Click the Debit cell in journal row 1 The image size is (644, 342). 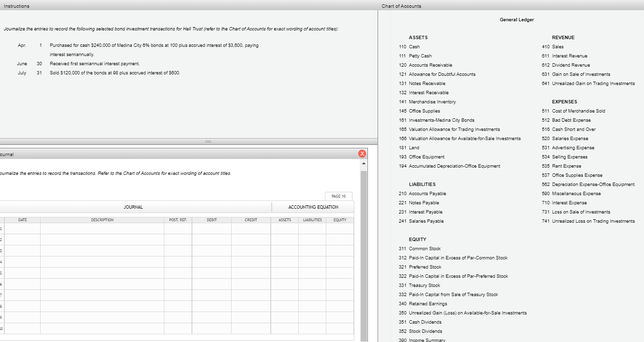tap(211, 228)
